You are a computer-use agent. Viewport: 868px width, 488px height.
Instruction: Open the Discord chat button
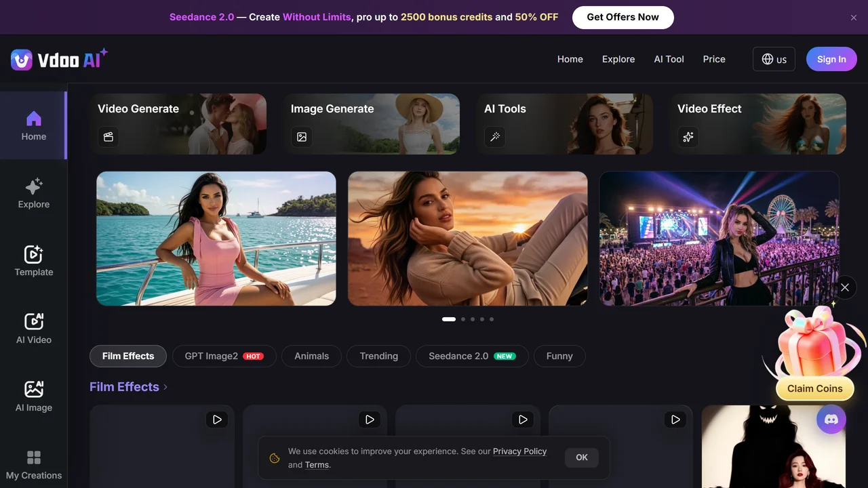coord(831,420)
